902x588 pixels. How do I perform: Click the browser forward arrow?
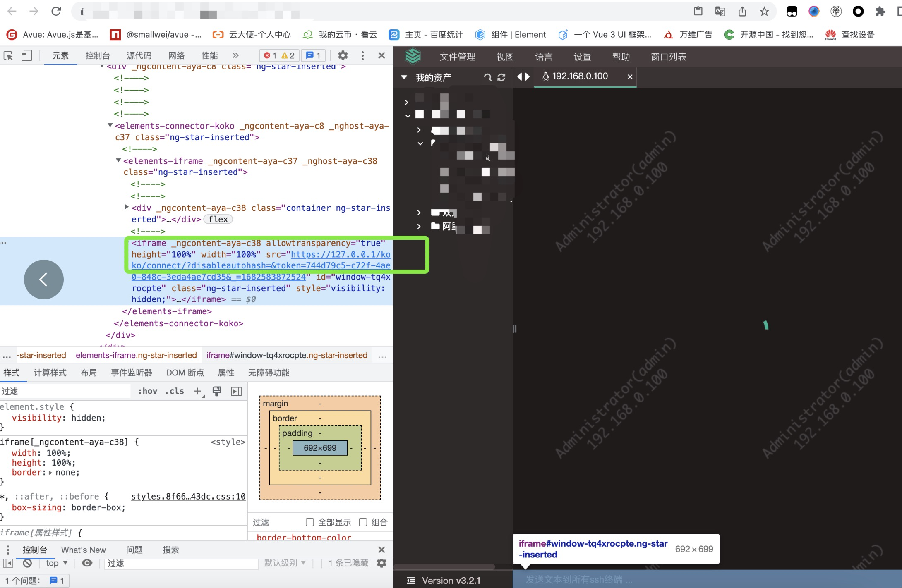tap(34, 12)
